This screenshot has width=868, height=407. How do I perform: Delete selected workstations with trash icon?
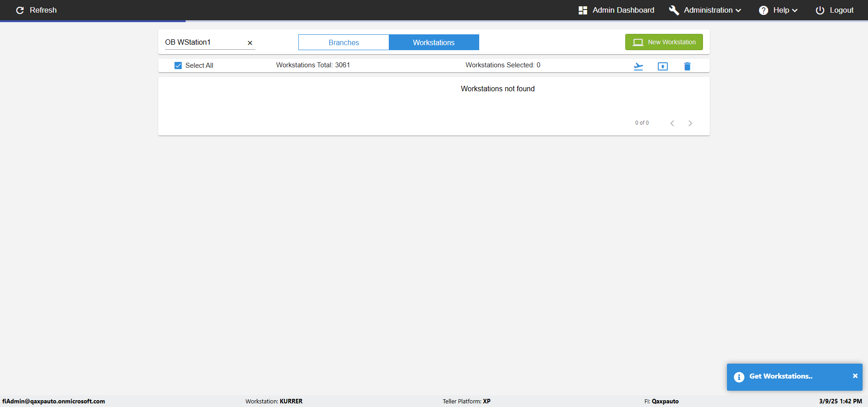click(687, 66)
